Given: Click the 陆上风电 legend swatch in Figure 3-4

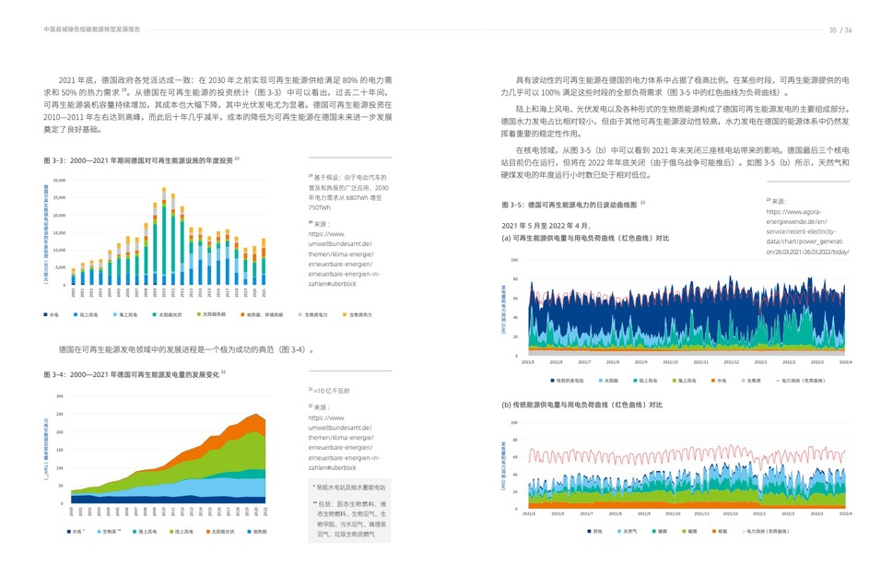Looking at the screenshot, I should pyautogui.click(x=170, y=532).
